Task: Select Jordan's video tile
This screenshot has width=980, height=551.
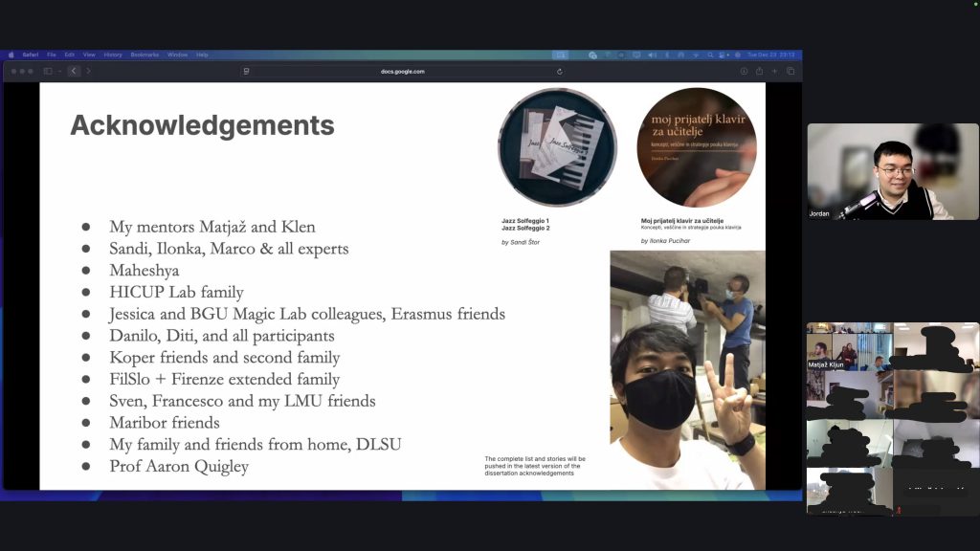Action: tap(893, 172)
